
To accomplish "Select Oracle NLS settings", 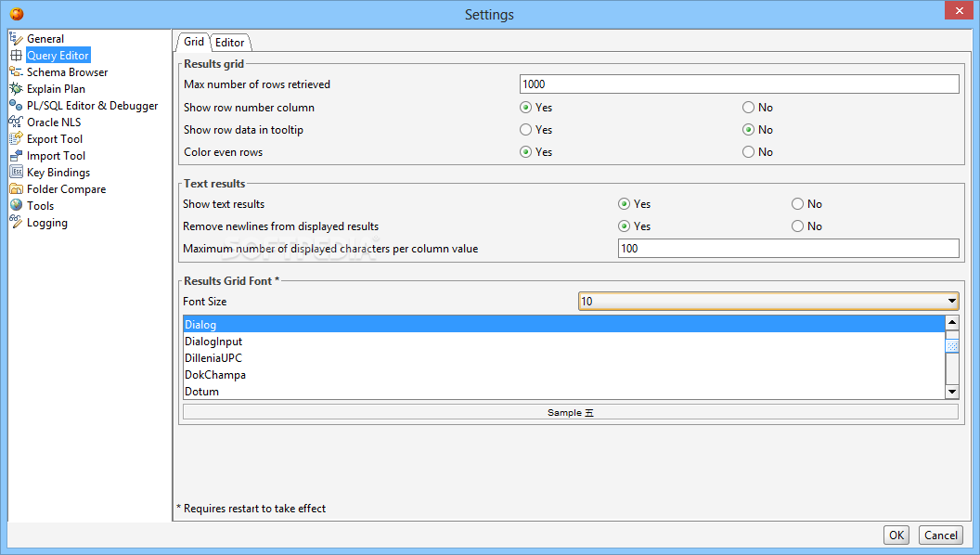I will pyautogui.click(x=54, y=122).
